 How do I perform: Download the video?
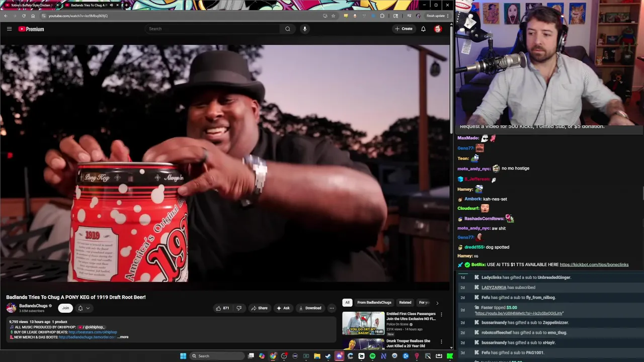[309, 308]
